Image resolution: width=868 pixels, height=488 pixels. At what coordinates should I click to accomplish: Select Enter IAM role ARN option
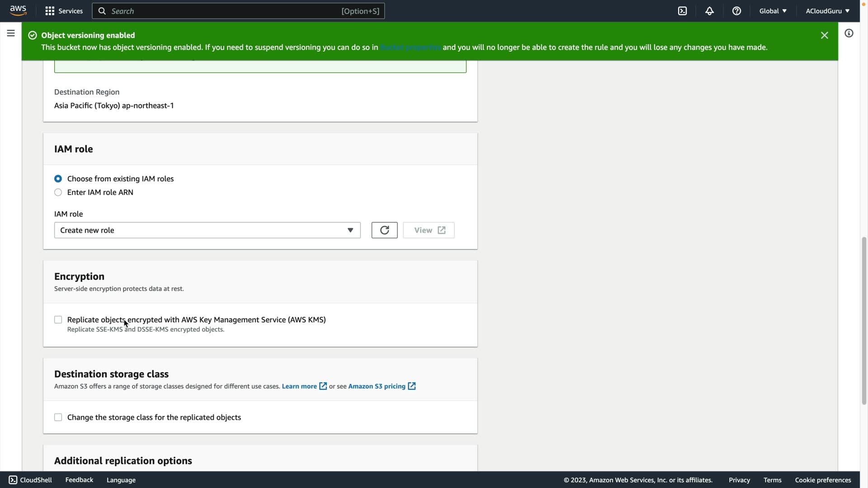tap(58, 192)
